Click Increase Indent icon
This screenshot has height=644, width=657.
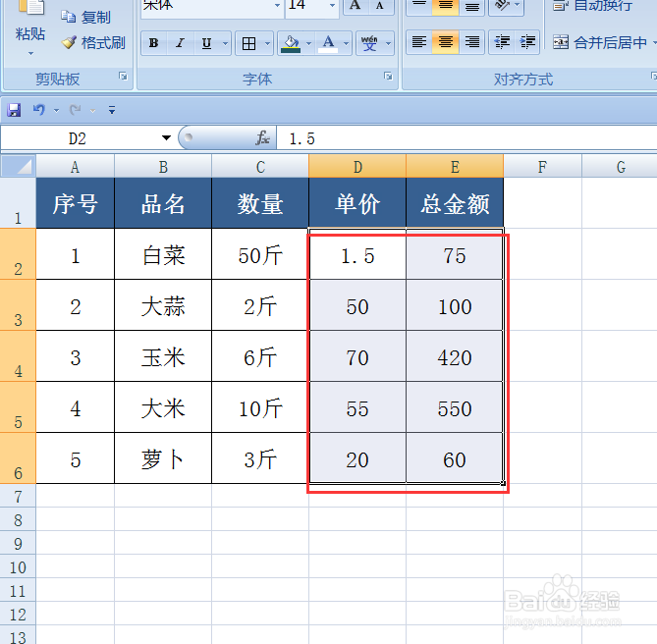[527, 42]
